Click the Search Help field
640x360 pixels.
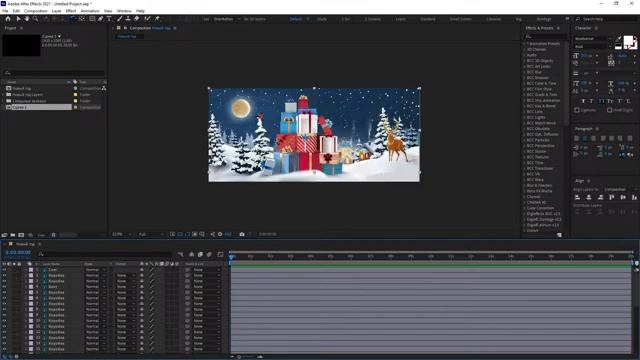click(x=607, y=19)
